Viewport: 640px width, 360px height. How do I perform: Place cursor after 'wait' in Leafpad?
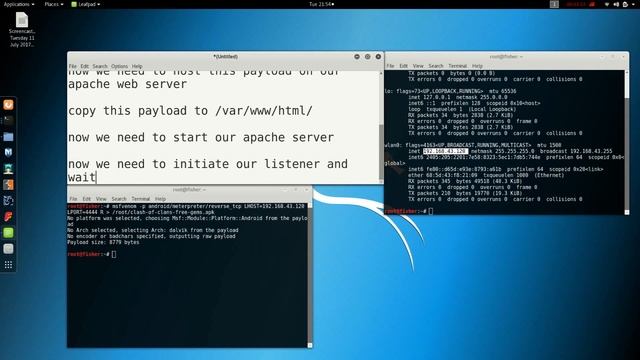click(x=96, y=177)
